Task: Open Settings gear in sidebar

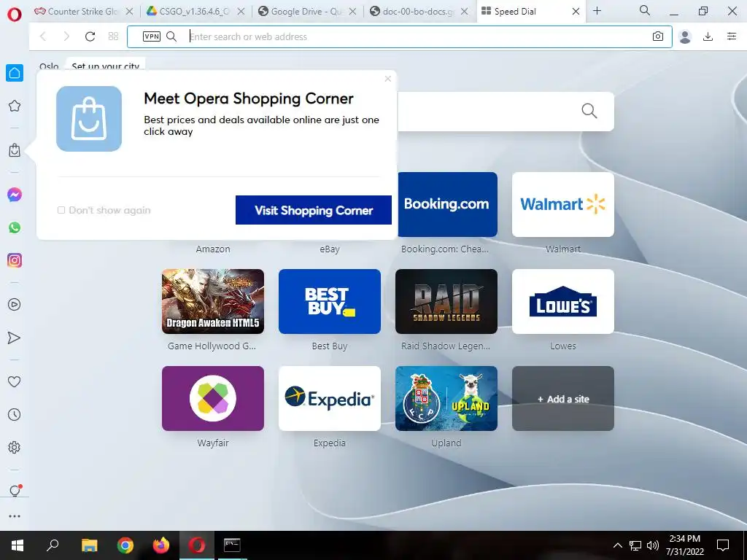Action: (15, 448)
